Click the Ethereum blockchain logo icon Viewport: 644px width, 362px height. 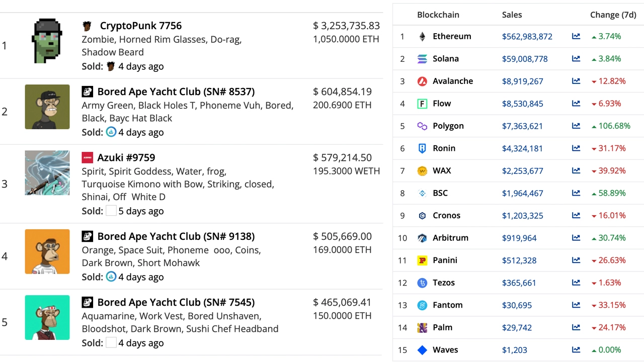point(422,37)
